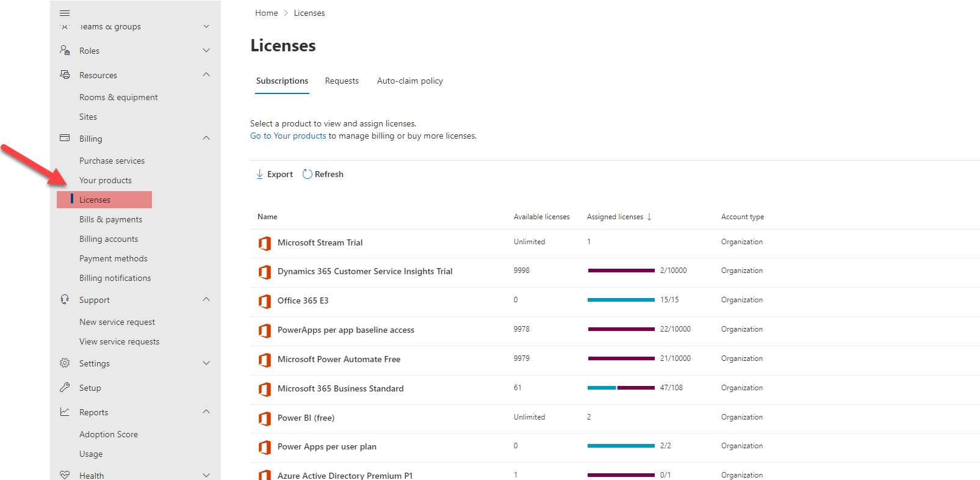Open Bills & payments in sidebar
This screenshot has height=480, width=980.
click(x=110, y=219)
